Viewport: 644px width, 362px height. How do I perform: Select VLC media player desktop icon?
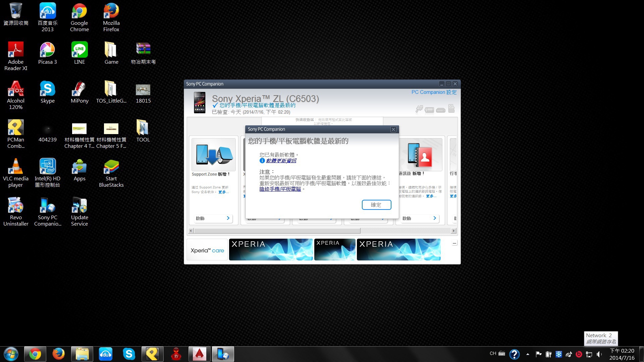(16, 173)
